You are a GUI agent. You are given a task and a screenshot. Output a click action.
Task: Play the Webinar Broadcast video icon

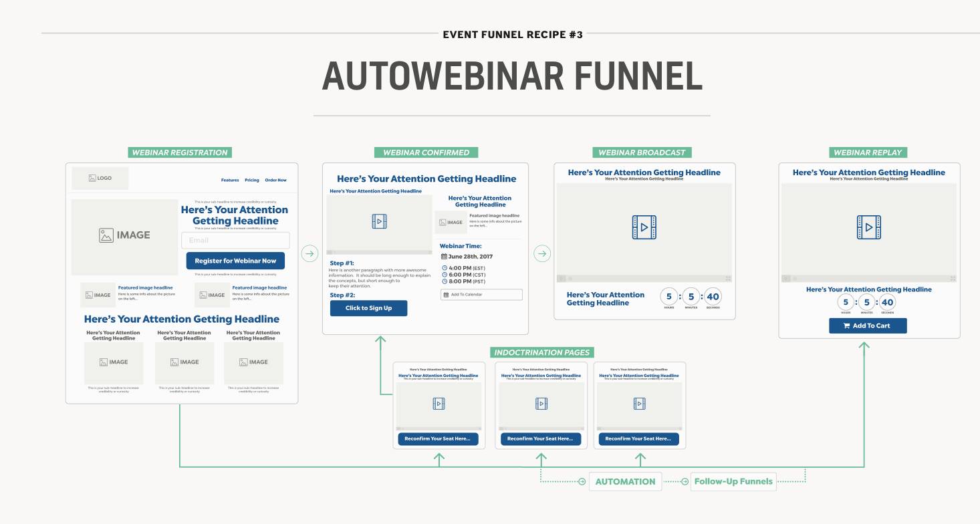(x=644, y=227)
